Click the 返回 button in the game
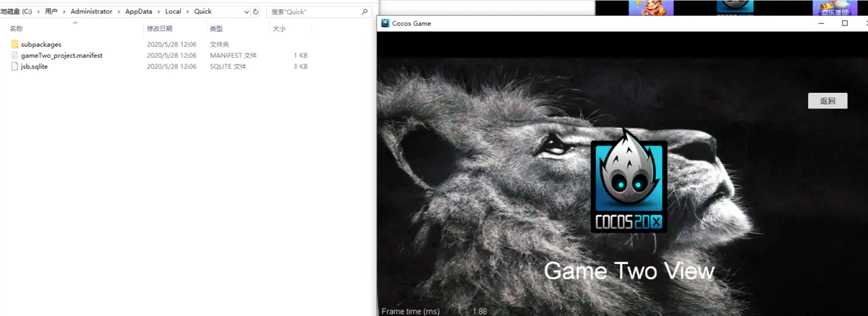The width and height of the screenshot is (868, 316). tap(827, 101)
